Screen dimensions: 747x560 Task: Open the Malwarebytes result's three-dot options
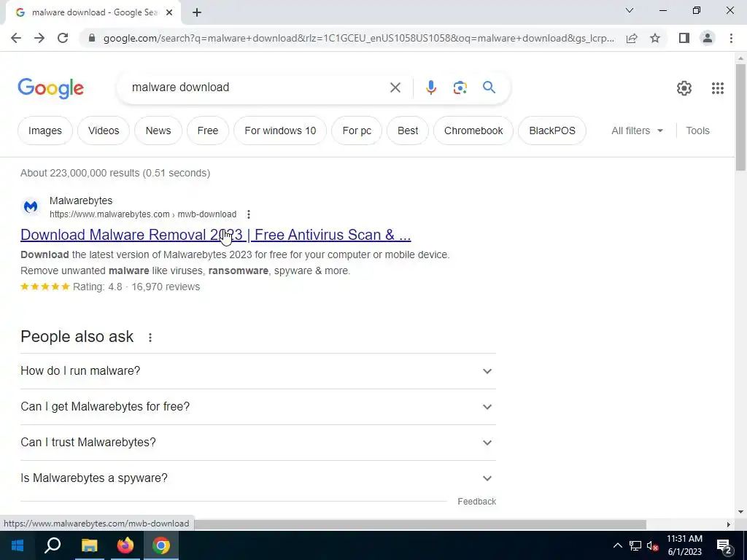coord(248,214)
